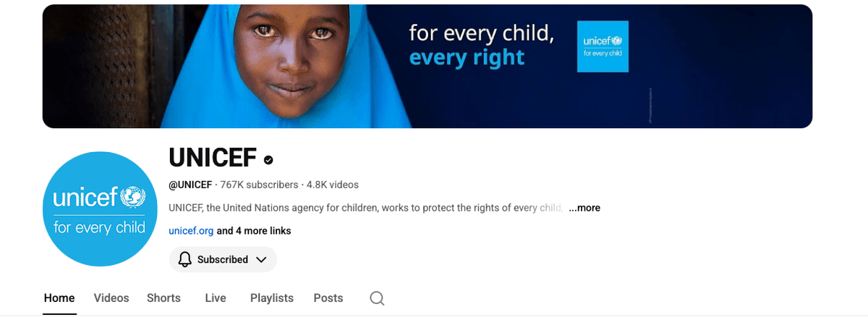Click the notification bell icon
The width and height of the screenshot is (868, 333).
point(185,259)
